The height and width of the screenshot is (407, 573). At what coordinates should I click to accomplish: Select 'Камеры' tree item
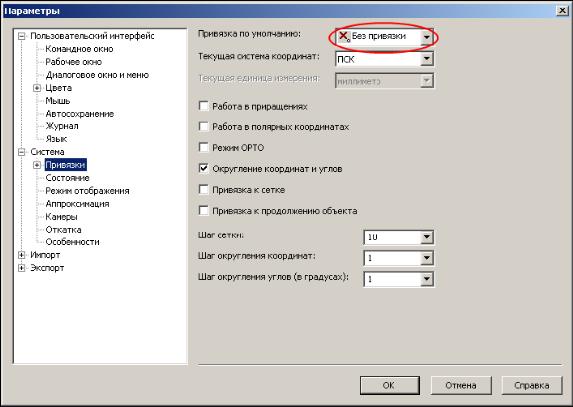61,217
